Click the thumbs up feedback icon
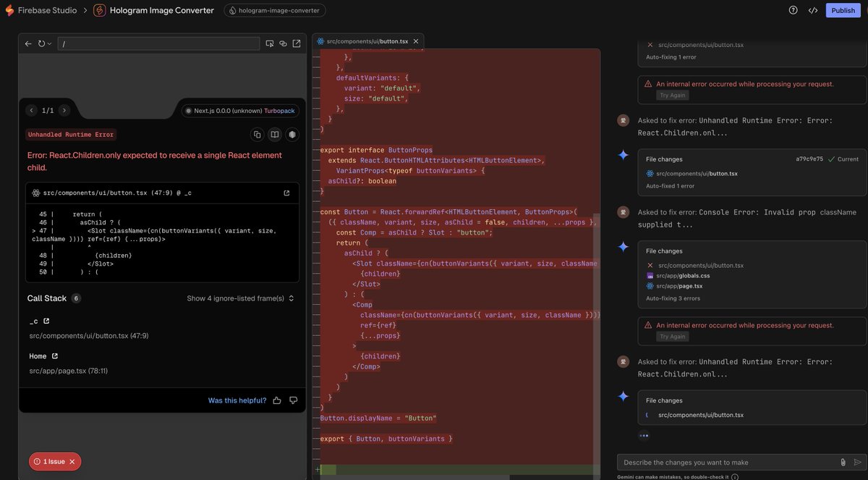This screenshot has width=868, height=480. (x=277, y=400)
